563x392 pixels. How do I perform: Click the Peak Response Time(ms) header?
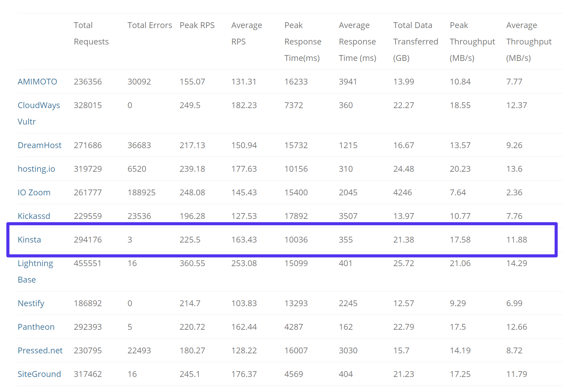coord(303,42)
